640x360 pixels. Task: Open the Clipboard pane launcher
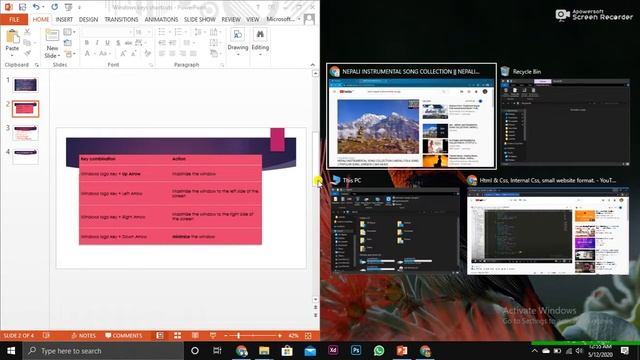[x=37, y=65]
